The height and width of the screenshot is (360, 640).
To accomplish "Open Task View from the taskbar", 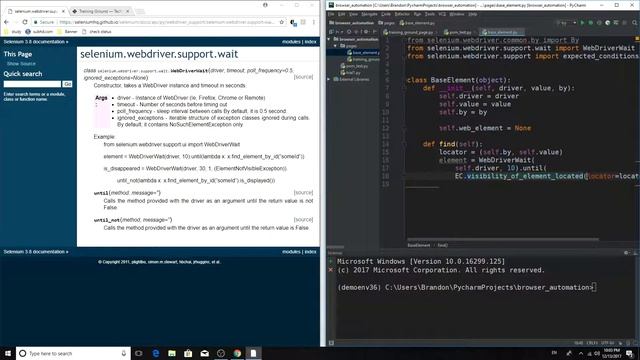I will (139, 353).
